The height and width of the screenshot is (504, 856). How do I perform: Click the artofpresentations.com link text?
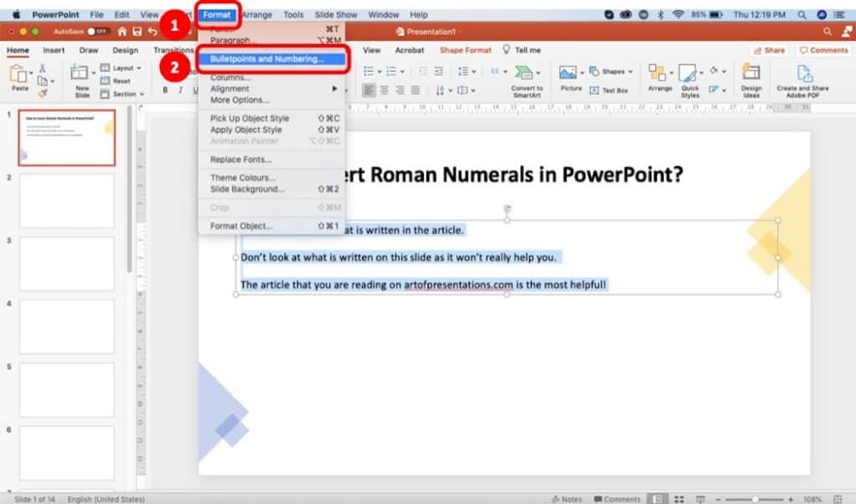point(458,284)
